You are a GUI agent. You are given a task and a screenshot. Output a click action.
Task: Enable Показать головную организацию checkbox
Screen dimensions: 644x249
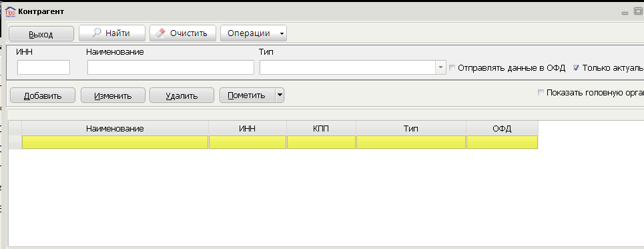point(541,92)
